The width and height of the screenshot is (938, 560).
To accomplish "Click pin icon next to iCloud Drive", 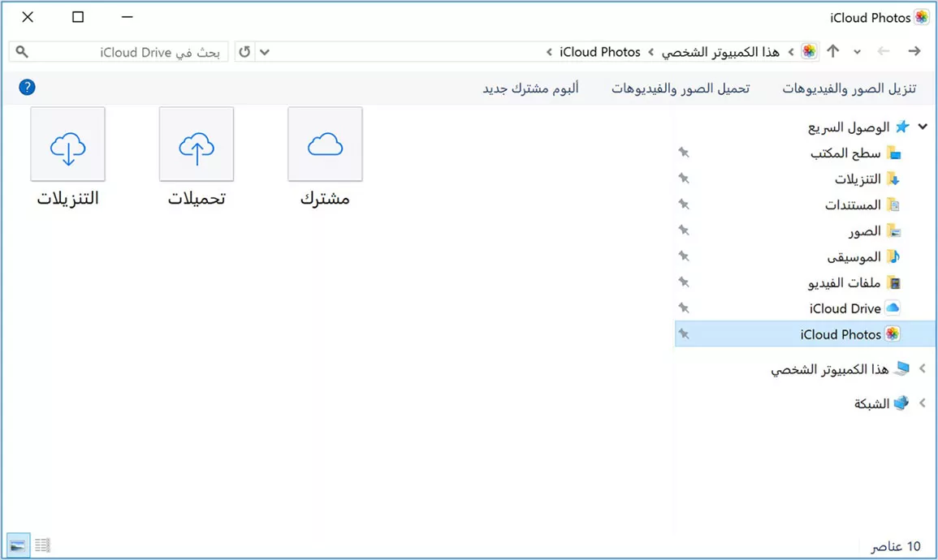I will pos(684,308).
